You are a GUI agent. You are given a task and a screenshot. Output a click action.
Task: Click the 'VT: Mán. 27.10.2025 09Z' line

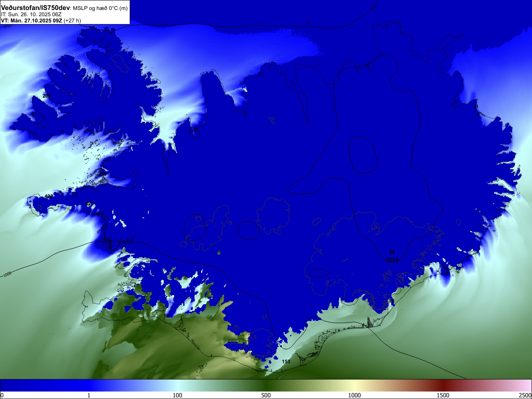point(32,20)
